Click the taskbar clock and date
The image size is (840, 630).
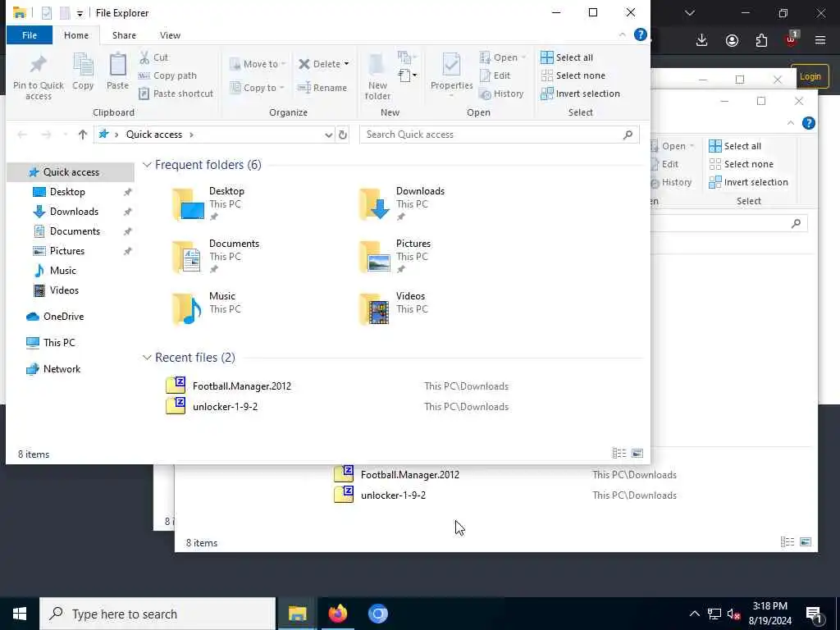point(769,614)
